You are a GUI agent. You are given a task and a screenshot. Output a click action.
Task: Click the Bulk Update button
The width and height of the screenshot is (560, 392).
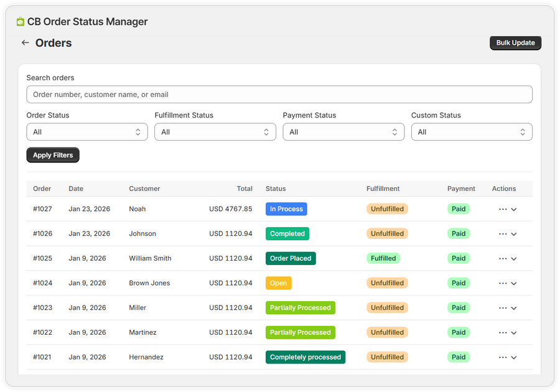tap(515, 43)
